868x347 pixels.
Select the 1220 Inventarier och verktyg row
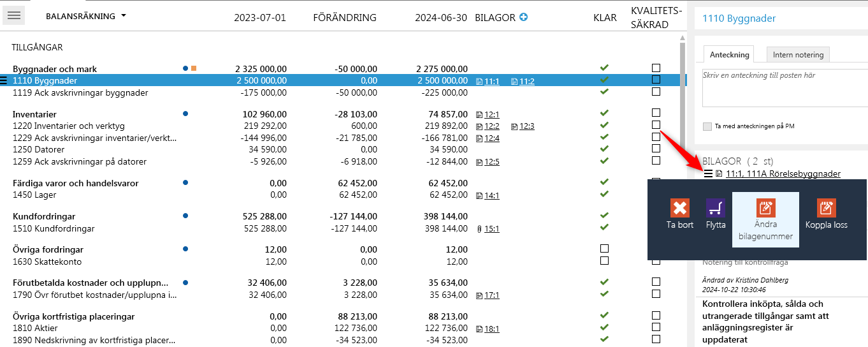click(x=341, y=126)
